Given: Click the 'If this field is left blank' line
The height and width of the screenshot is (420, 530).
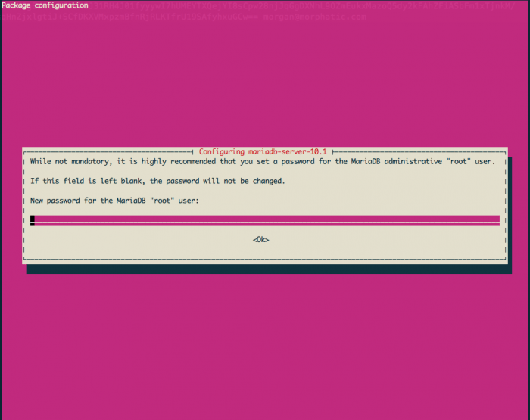Looking at the screenshot, I should tap(157, 182).
